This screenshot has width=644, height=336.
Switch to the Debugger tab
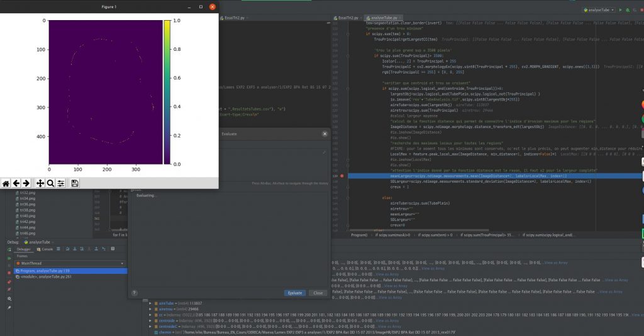(23, 249)
